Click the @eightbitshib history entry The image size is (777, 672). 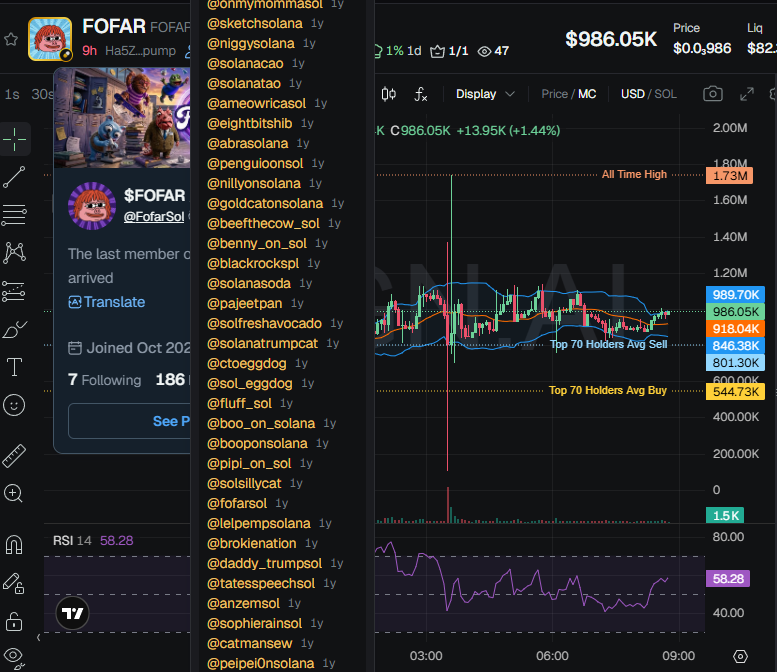249,123
